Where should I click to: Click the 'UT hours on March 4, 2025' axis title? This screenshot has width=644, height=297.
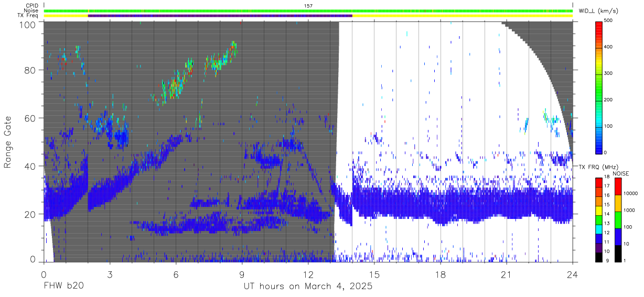pyautogui.click(x=308, y=286)
